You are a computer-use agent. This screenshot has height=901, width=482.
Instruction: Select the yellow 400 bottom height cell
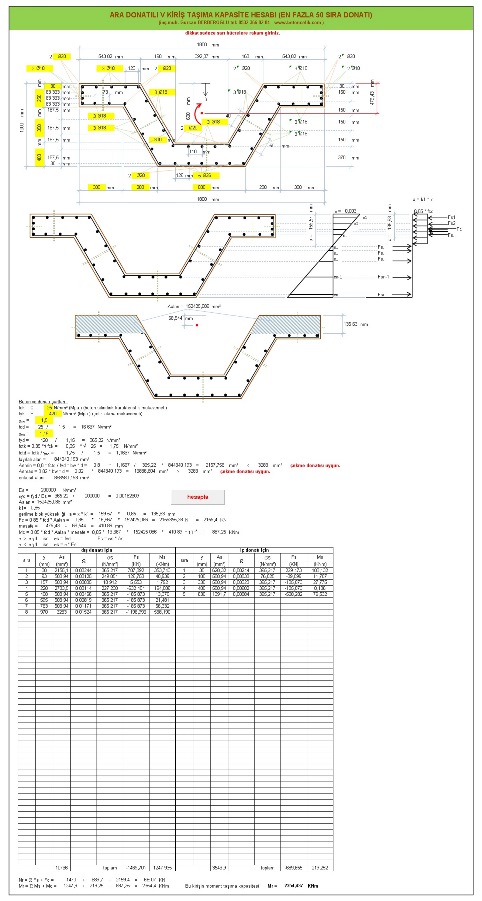pyautogui.click(x=40, y=156)
